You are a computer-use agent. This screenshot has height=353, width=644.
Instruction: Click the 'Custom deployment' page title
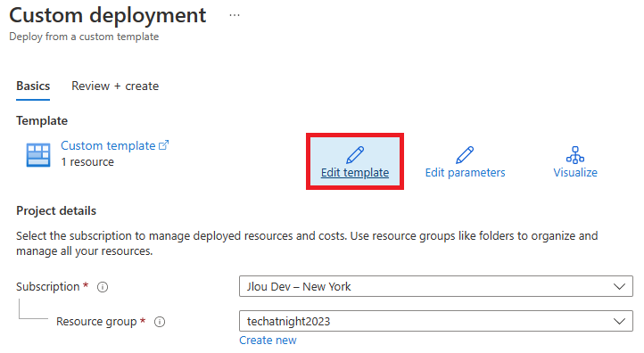108,15
